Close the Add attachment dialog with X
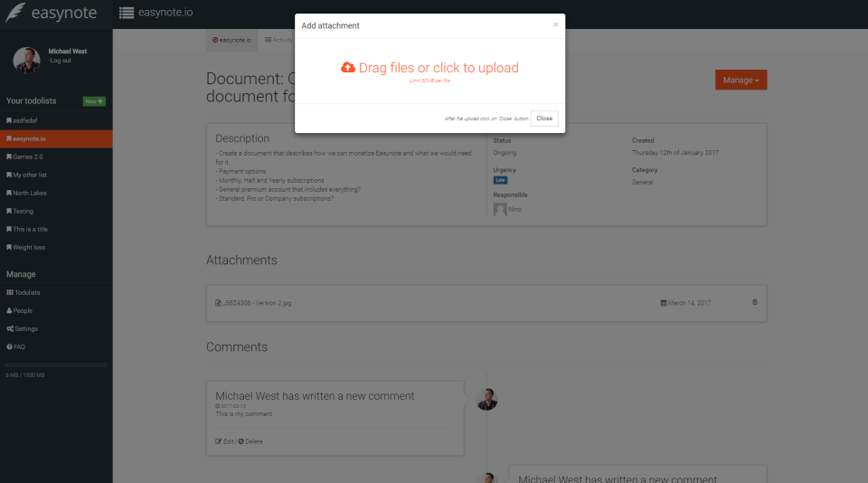Viewport: 868px width, 483px height. (556, 24)
